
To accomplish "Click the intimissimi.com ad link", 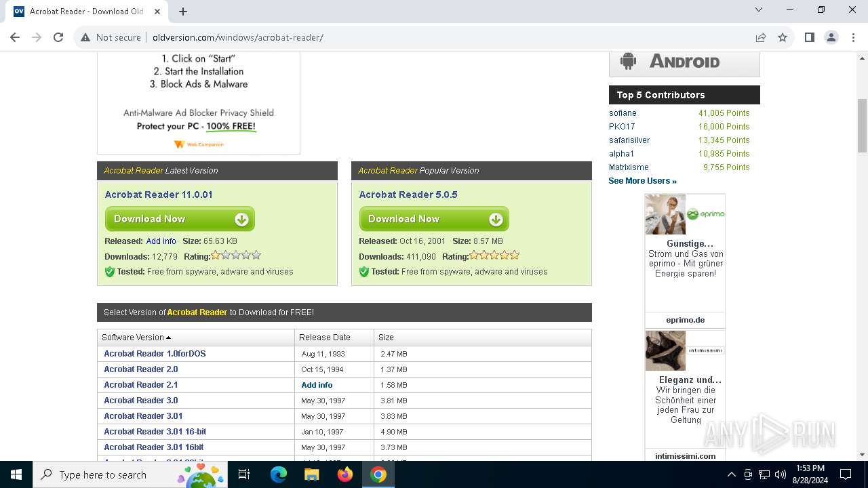I will click(685, 456).
